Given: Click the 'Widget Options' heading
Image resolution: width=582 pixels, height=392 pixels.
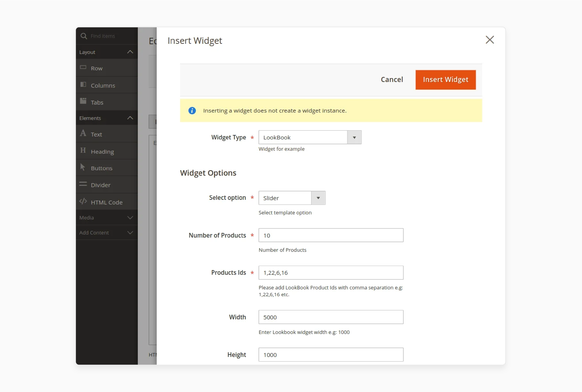Looking at the screenshot, I should tap(208, 173).
